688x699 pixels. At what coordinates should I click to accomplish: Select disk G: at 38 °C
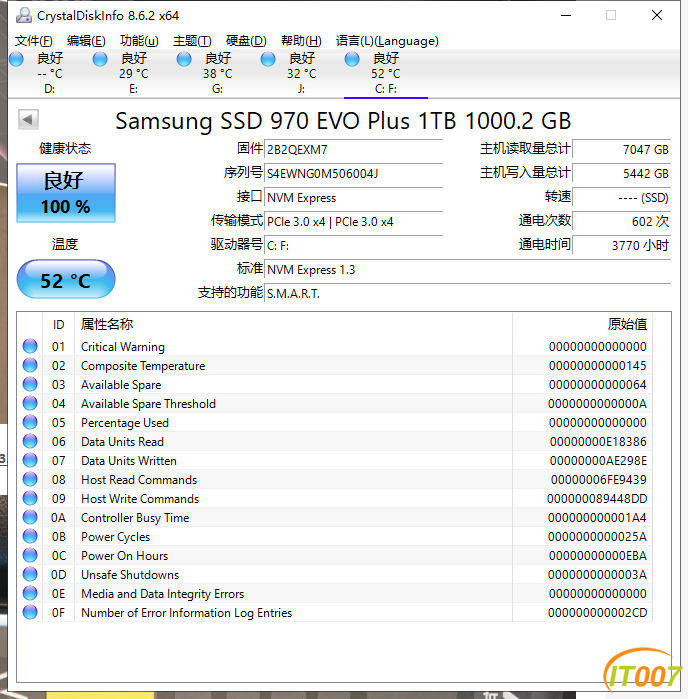click(x=218, y=74)
